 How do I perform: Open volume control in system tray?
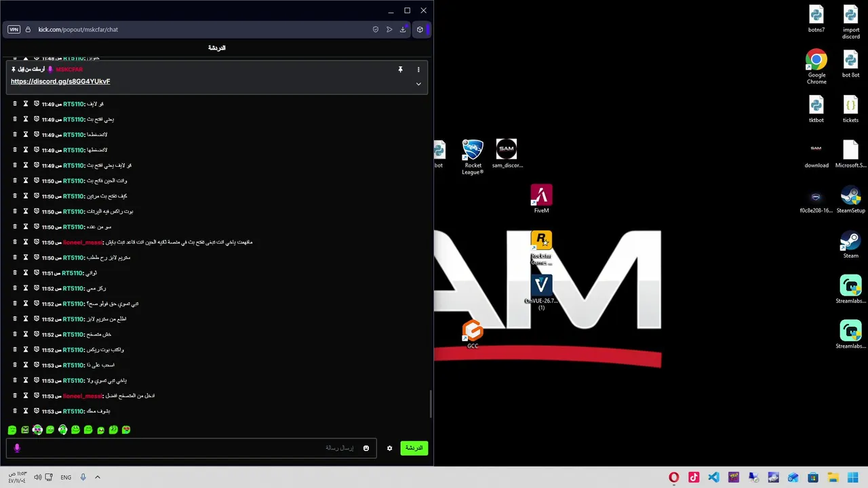(x=38, y=477)
